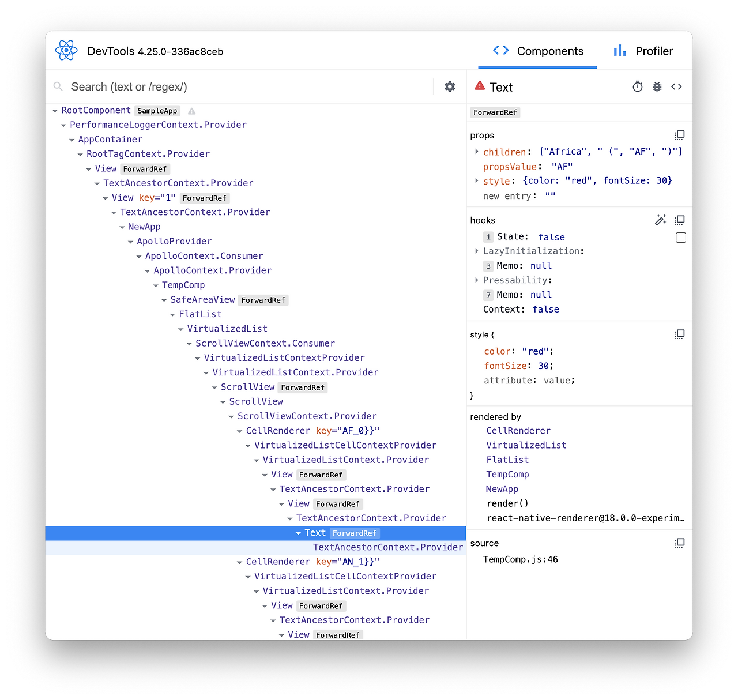
Task: Copy style using the copy icon
Action: pos(680,334)
